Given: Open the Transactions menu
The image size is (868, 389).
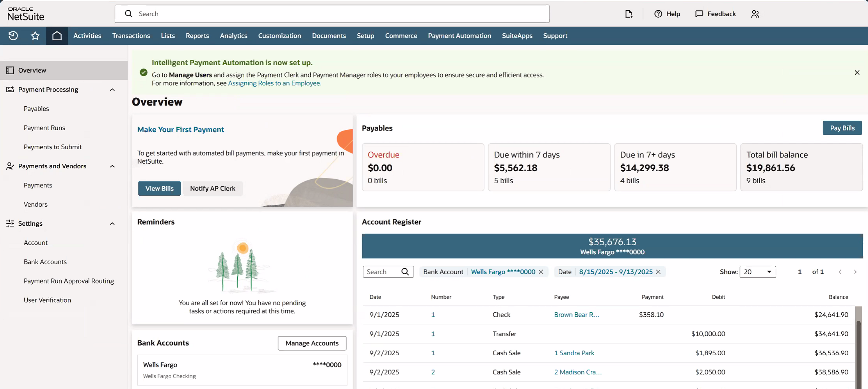Looking at the screenshot, I should tap(131, 35).
